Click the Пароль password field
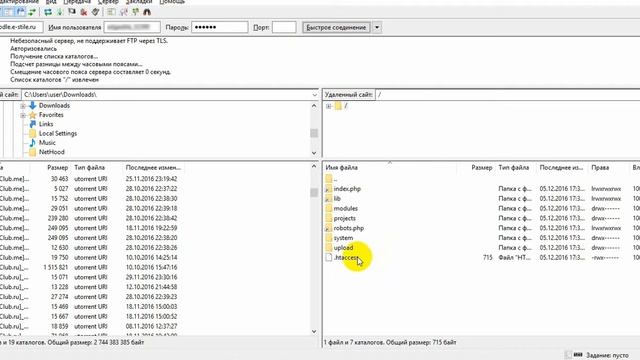The width and height of the screenshot is (640, 360). click(x=220, y=27)
